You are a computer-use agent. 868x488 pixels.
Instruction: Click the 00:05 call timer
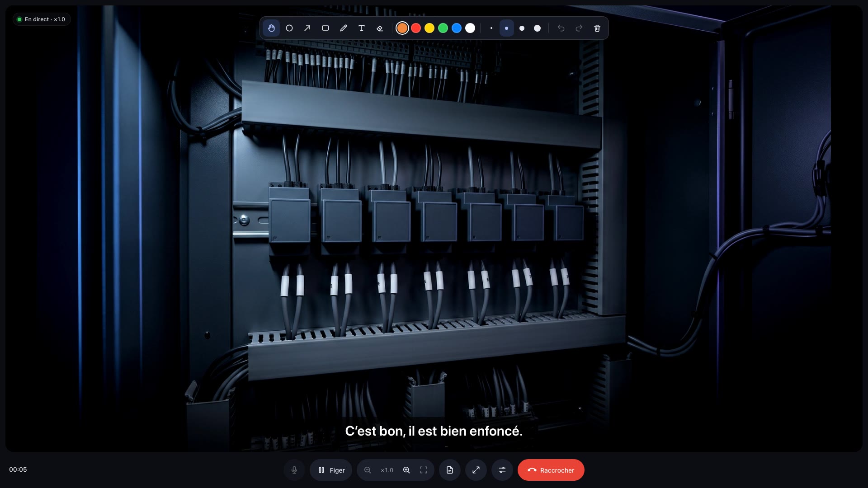[x=18, y=469]
